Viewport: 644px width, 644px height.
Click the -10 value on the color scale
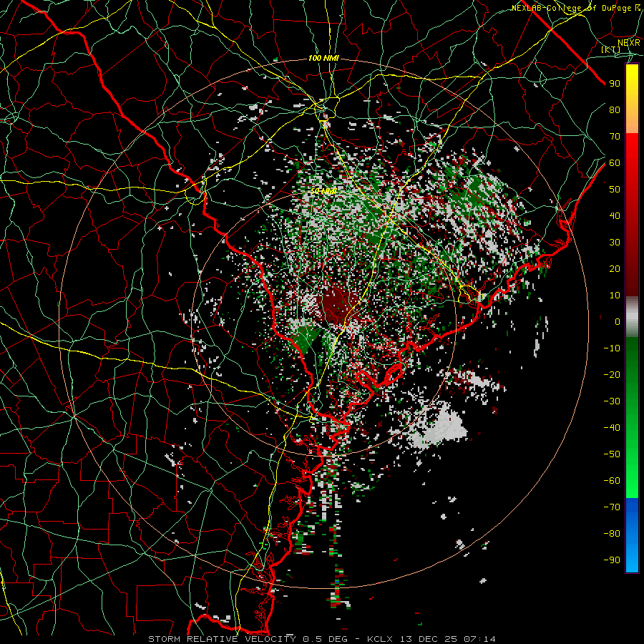[x=612, y=348]
